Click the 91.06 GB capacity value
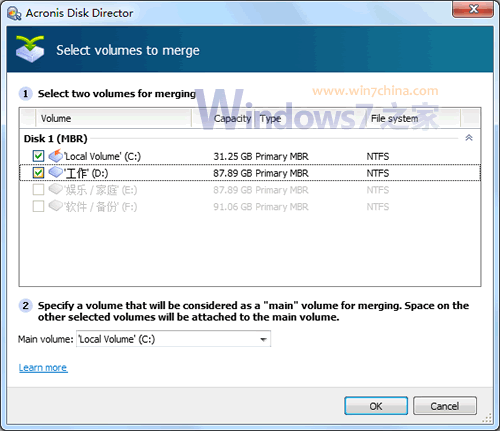Image resolution: width=500 pixels, height=431 pixels. (232, 207)
